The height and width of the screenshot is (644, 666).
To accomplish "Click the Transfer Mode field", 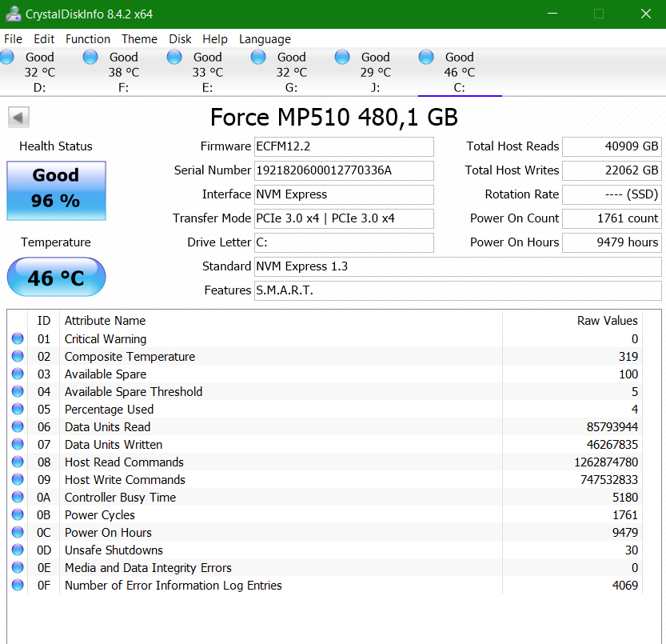I will [x=344, y=218].
